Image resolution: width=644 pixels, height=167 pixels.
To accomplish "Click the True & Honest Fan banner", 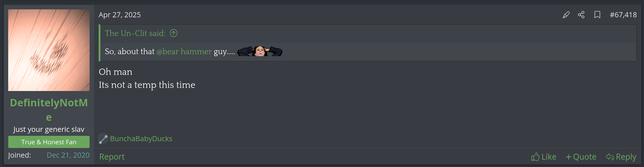I will pyautogui.click(x=49, y=142).
